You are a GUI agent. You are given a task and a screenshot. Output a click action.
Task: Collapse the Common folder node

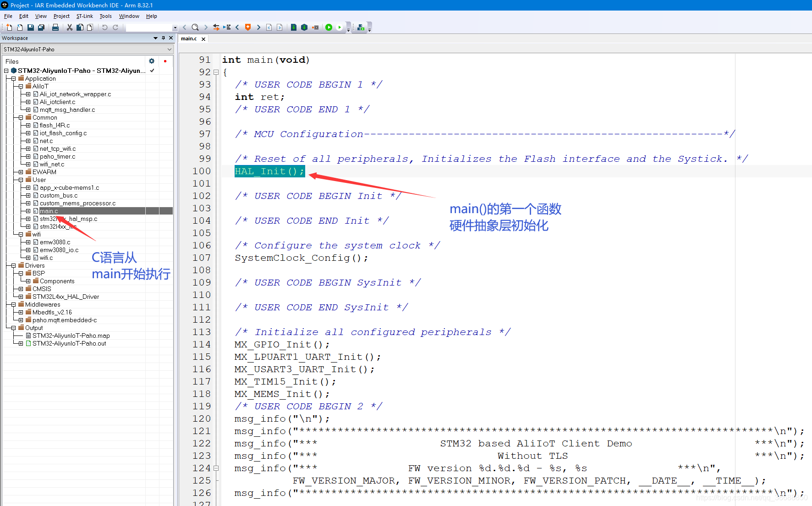pyautogui.click(x=21, y=117)
